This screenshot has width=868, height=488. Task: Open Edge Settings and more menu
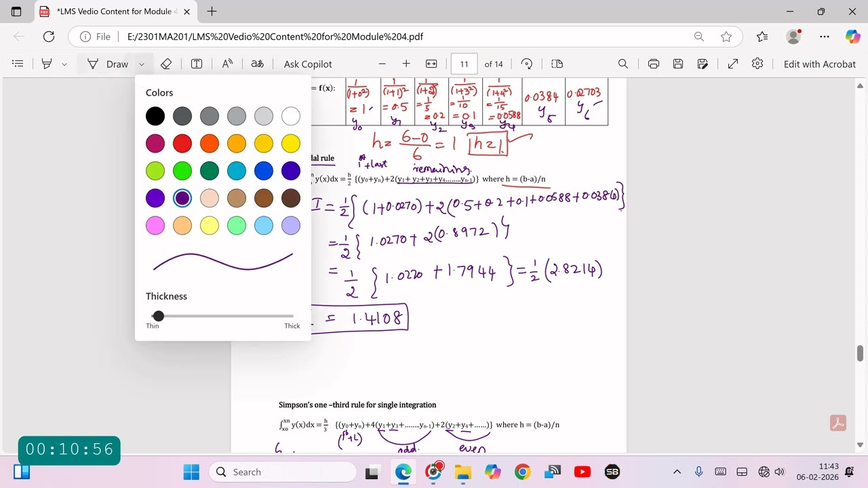point(825,37)
